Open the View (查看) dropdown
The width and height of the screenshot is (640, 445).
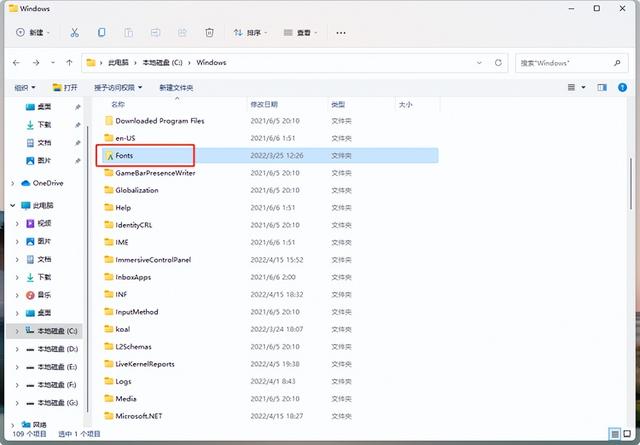point(300,33)
